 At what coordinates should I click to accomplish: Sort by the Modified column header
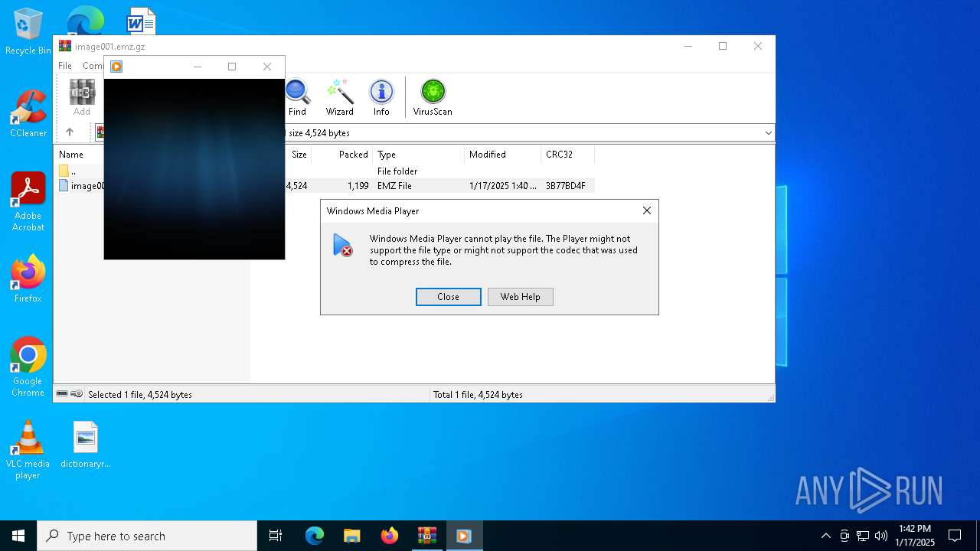pos(502,155)
